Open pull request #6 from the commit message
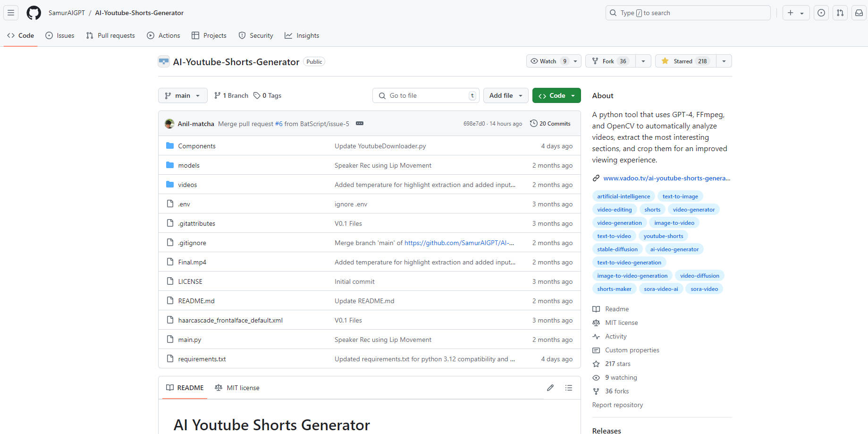This screenshot has height=434, width=868. (x=279, y=123)
